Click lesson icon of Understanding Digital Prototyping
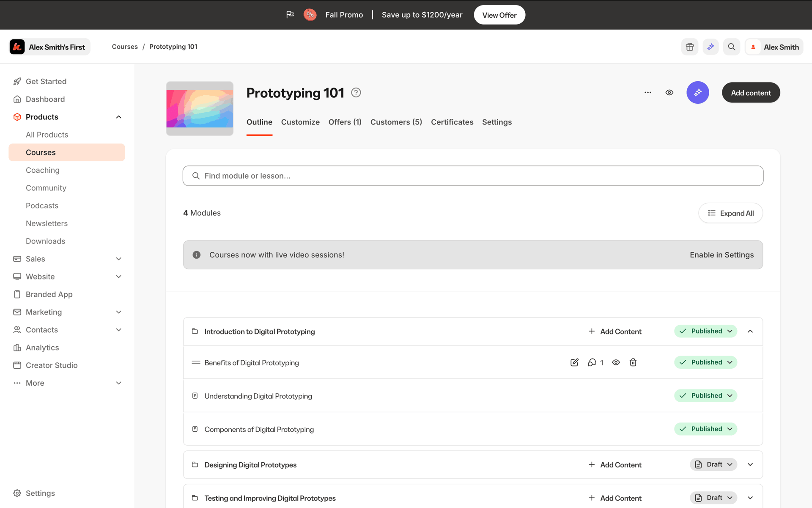This screenshot has height=508, width=812. (195, 396)
